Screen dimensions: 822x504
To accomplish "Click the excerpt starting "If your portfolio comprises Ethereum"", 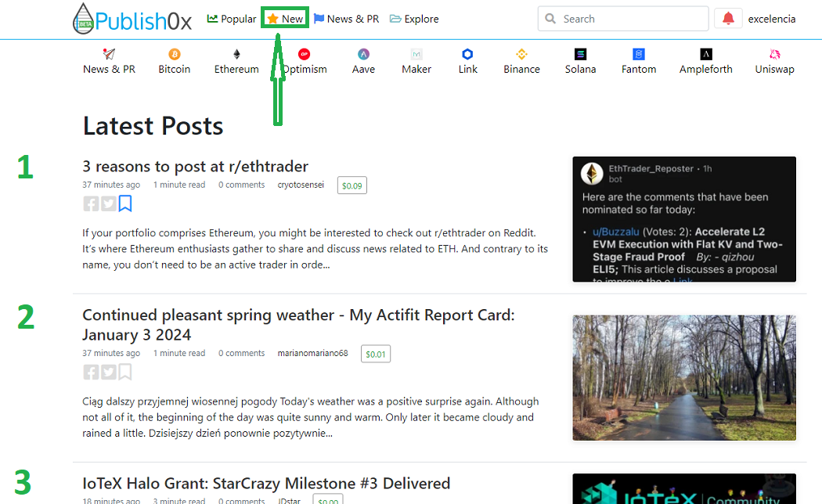I will point(315,249).
